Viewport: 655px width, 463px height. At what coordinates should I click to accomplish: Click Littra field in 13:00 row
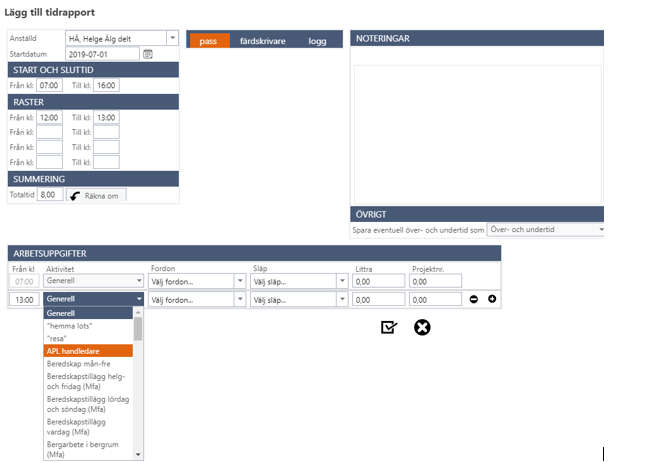378,300
